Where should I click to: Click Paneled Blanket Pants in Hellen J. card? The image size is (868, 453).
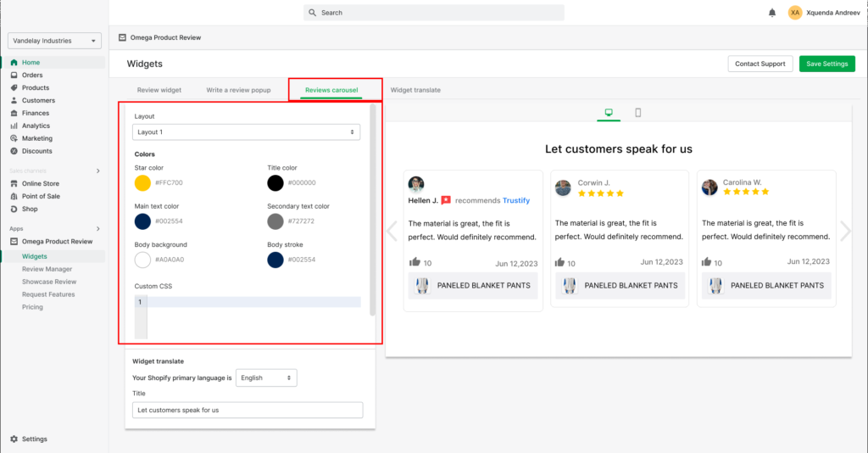click(473, 286)
